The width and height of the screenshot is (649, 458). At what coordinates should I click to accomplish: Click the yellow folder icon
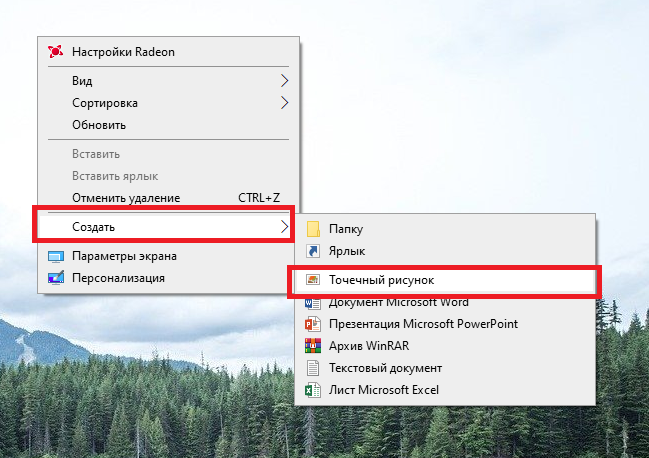313,229
